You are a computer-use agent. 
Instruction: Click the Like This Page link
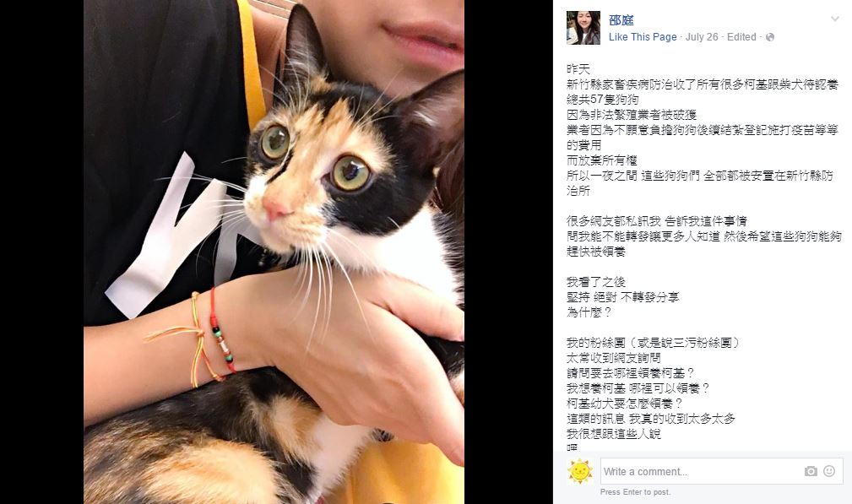pyautogui.click(x=643, y=37)
